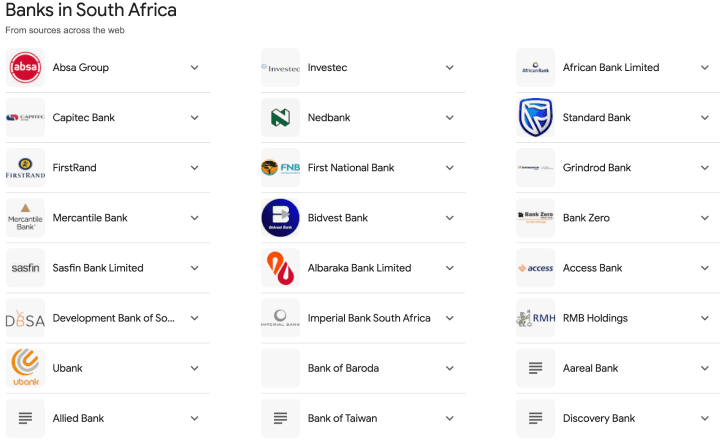Expand the Capitec Bank chevron
The height and width of the screenshot is (446, 727).
pos(195,118)
